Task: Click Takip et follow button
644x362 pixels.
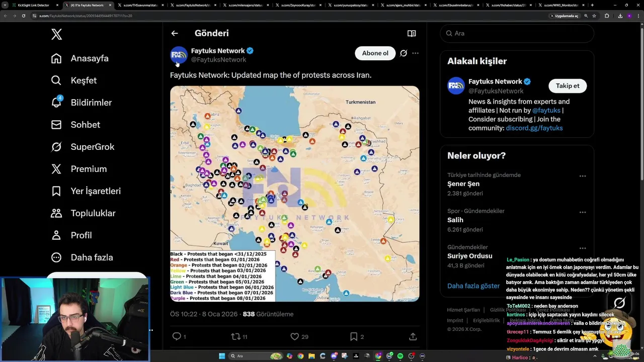Action: 568,86
